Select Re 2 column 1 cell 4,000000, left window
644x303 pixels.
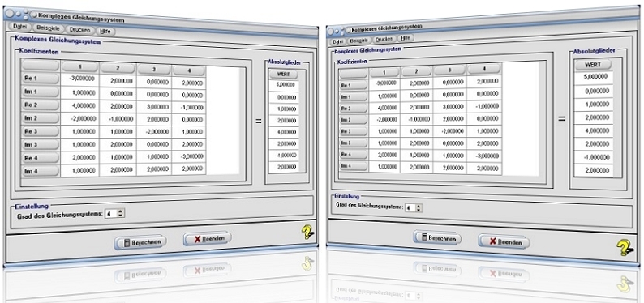[x=80, y=106]
